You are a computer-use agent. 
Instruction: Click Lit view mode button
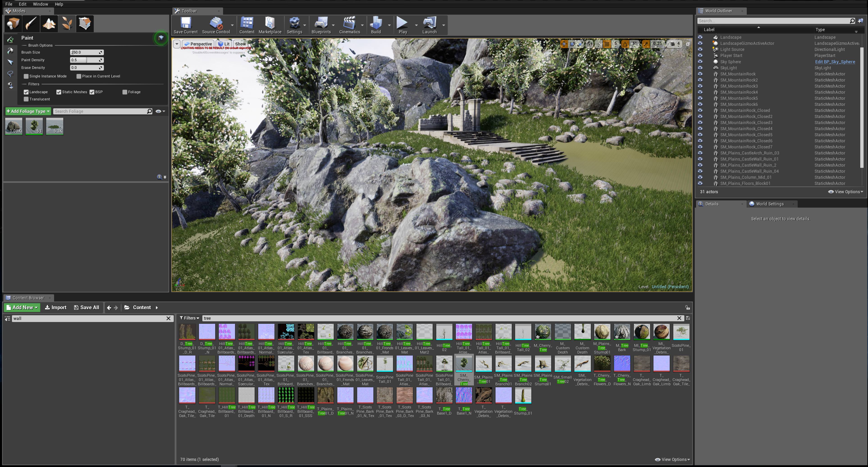tap(224, 44)
